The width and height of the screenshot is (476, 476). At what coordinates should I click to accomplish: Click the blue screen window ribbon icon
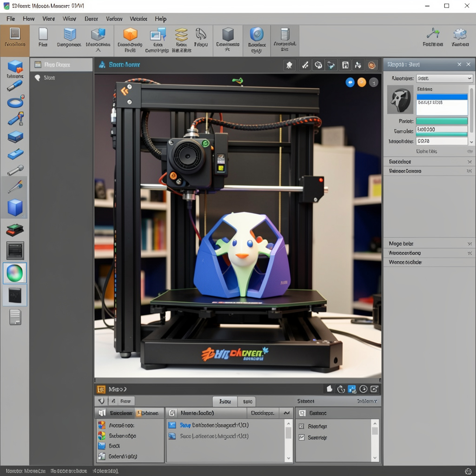[158, 34]
